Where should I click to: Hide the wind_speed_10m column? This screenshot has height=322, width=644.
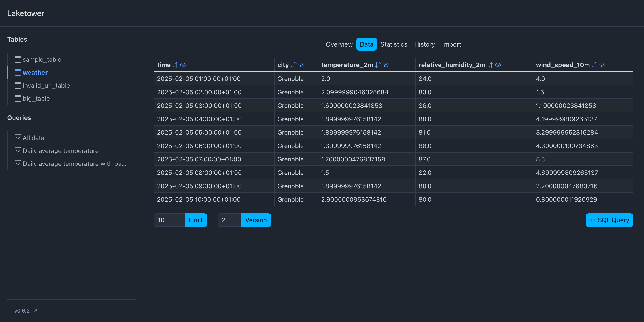point(602,65)
